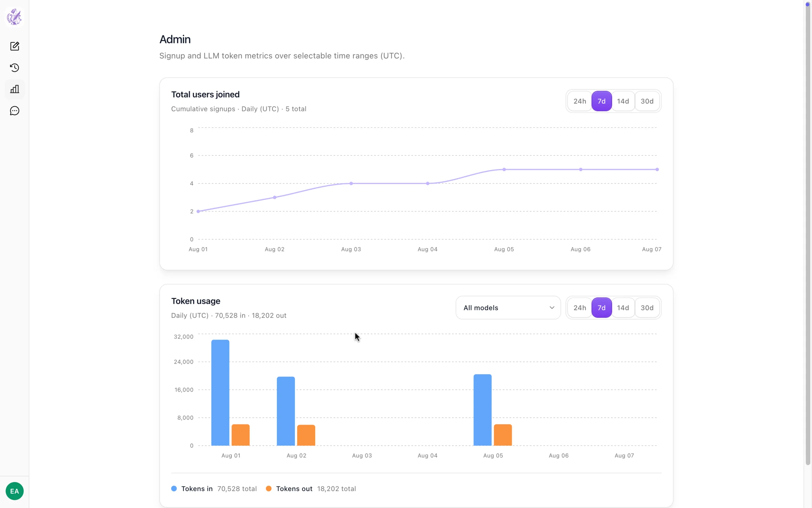Click the page vertical scrollbar thumb
Image resolution: width=812 pixels, height=508 pixels.
(808, 234)
